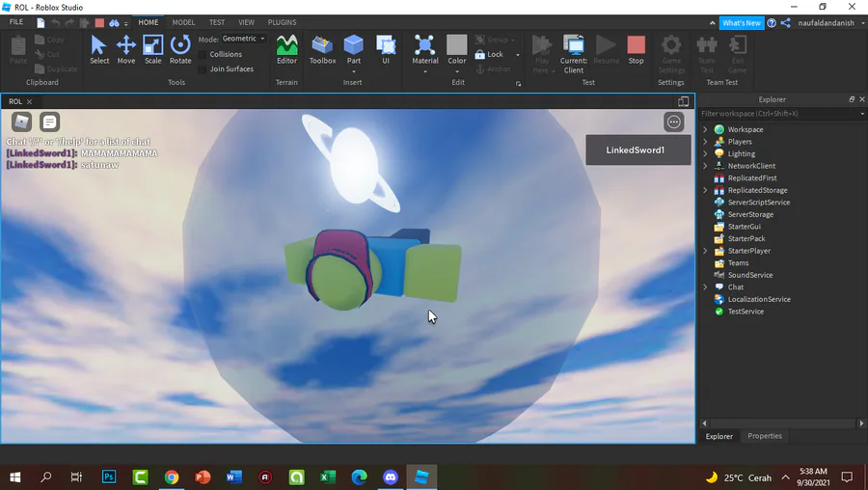Click the Windows Start button

(x=14, y=476)
